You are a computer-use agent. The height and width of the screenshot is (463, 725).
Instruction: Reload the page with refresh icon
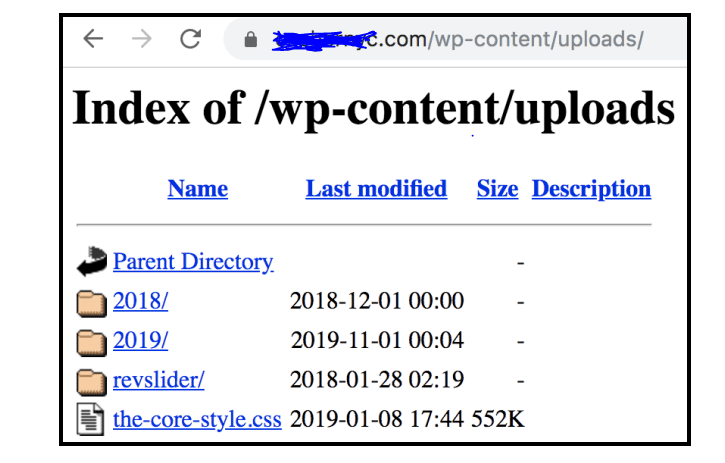coord(190,38)
